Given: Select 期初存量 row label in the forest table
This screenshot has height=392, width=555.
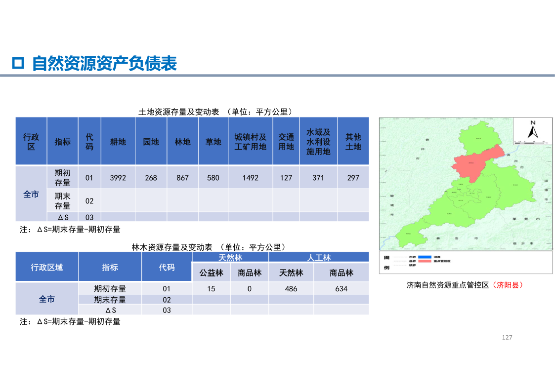Looking at the screenshot, I should tap(110, 289).
